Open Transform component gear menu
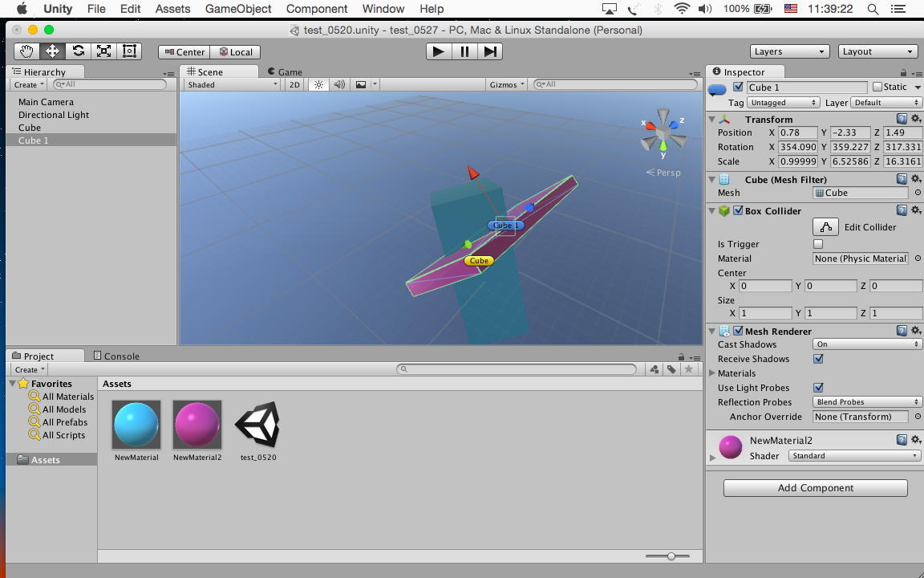Viewport: 924px width, 578px height. [x=916, y=119]
